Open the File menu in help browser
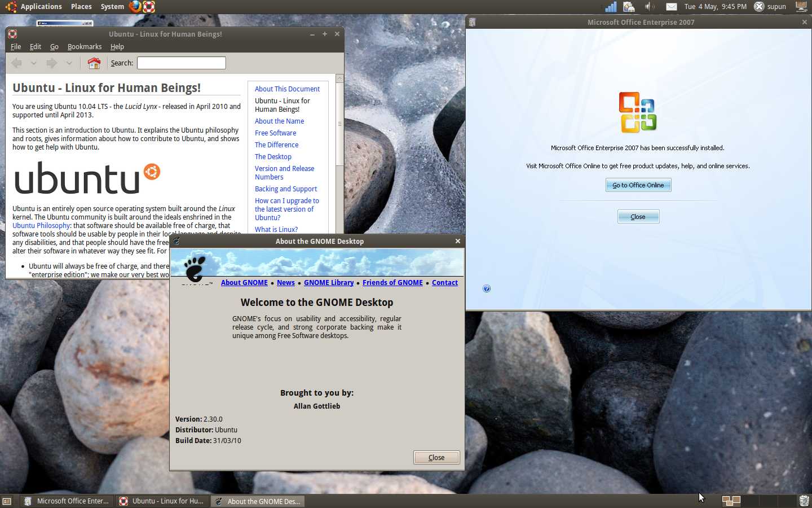812x508 pixels. click(x=16, y=47)
